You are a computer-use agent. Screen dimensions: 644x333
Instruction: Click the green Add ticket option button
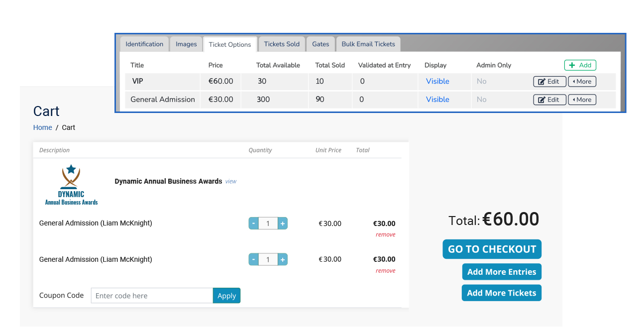click(580, 65)
